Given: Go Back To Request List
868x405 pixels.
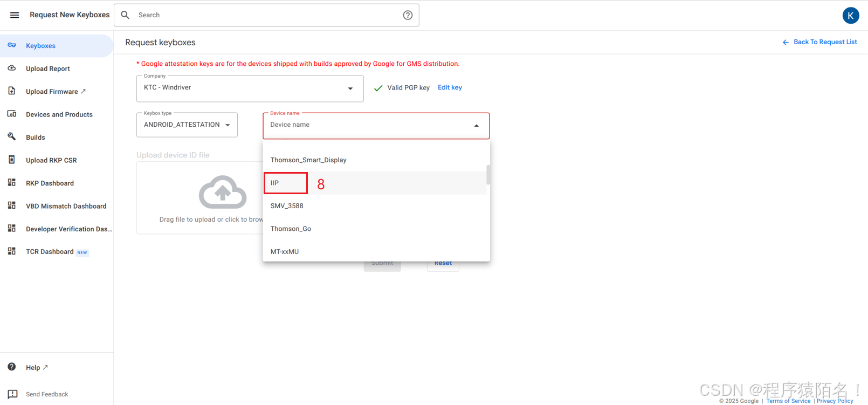Looking at the screenshot, I should pos(819,42).
